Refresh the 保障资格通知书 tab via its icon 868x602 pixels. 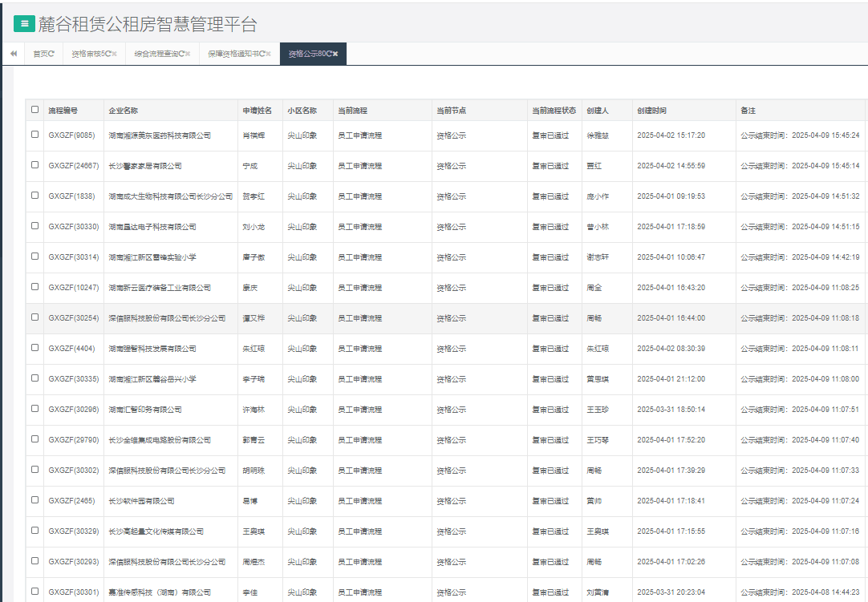[x=262, y=54]
